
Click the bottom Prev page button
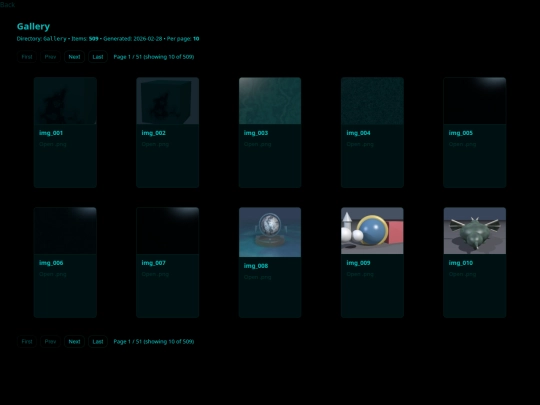[50, 342]
